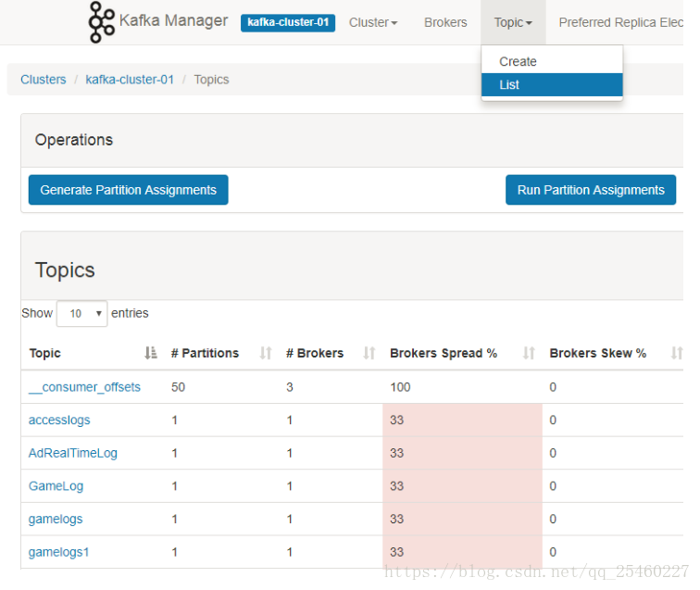
Task: Open the Cluster dropdown menu
Action: coord(373,22)
